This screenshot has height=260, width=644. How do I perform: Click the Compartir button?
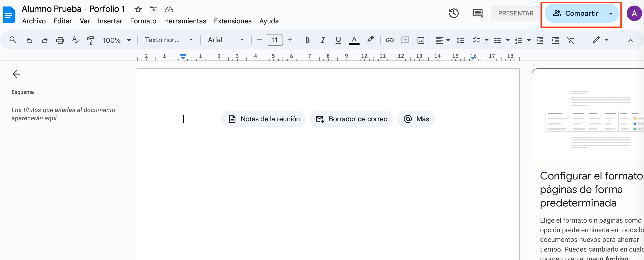pyautogui.click(x=574, y=13)
